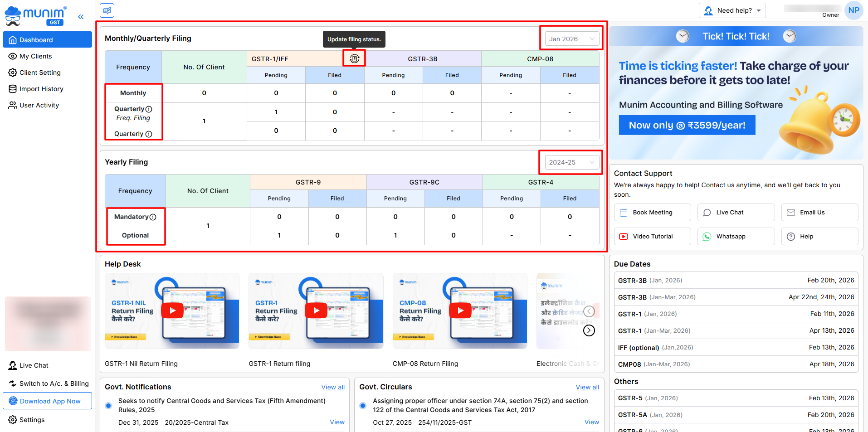Screen dimensions: 868x432
Task: Collapse the sidebar with double-chevron icon
Action: [81, 17]
